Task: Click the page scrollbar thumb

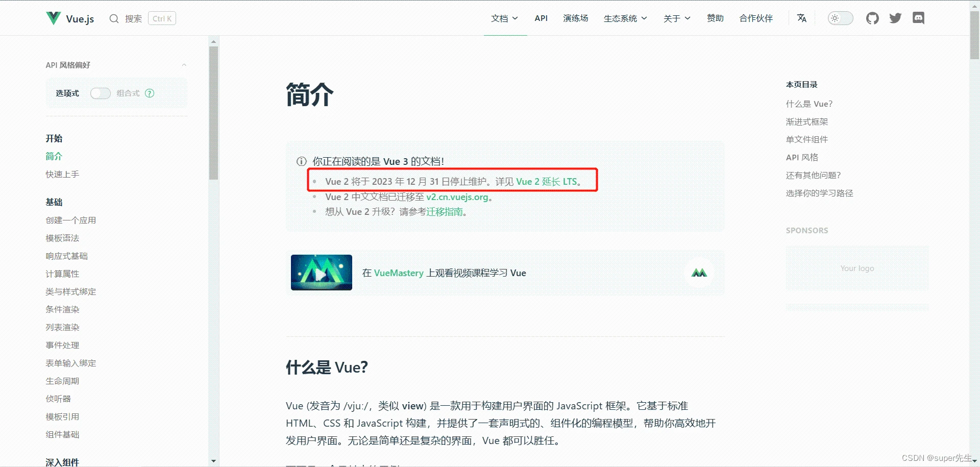Action: [x=974, y=36]
